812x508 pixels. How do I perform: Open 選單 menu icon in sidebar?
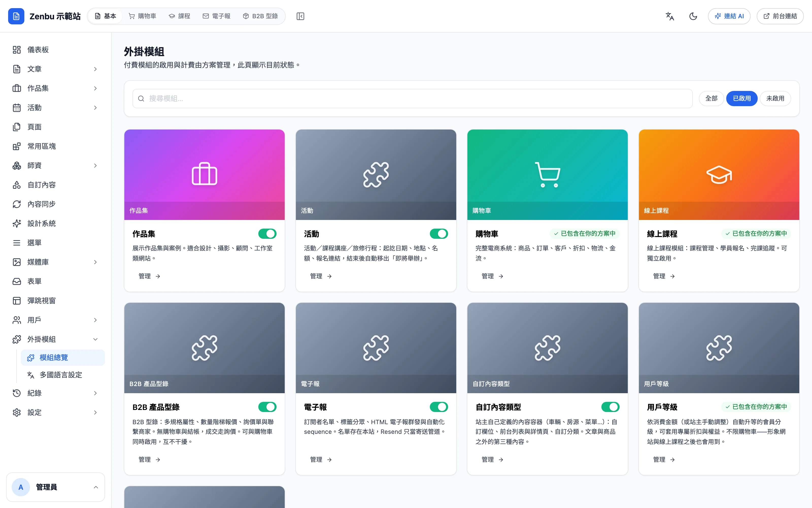tap(17, 243)
